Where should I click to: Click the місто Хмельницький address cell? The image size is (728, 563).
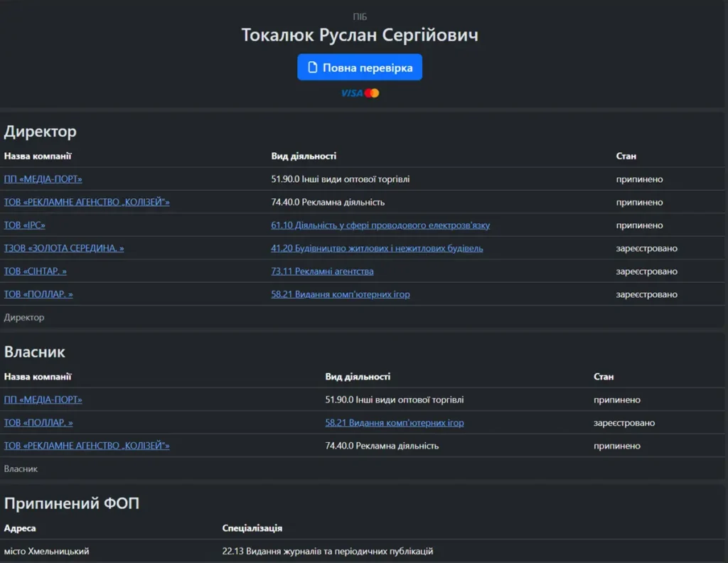pyautogui.click(x=46, y=552)
